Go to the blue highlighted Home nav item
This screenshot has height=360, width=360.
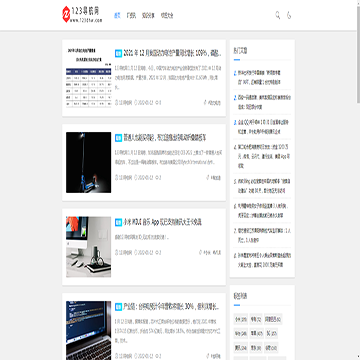click(x=117, y=15)
